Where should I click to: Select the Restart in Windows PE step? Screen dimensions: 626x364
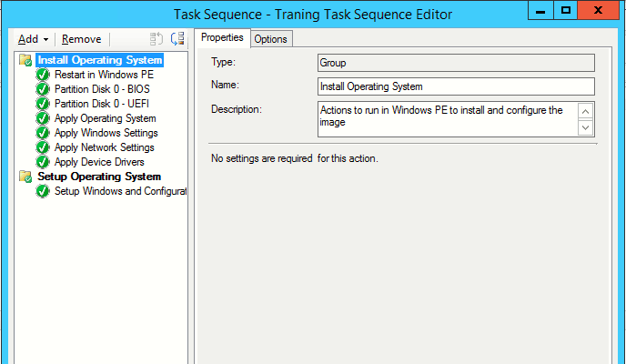(105, 75)
